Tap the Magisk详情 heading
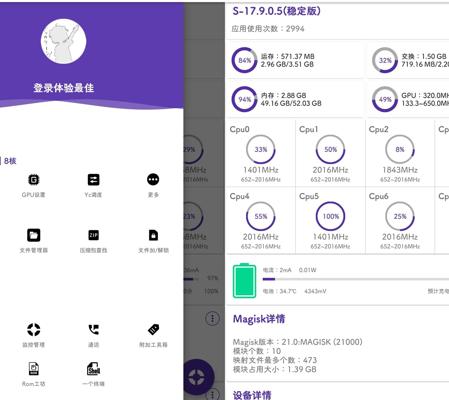 (259, 319)
